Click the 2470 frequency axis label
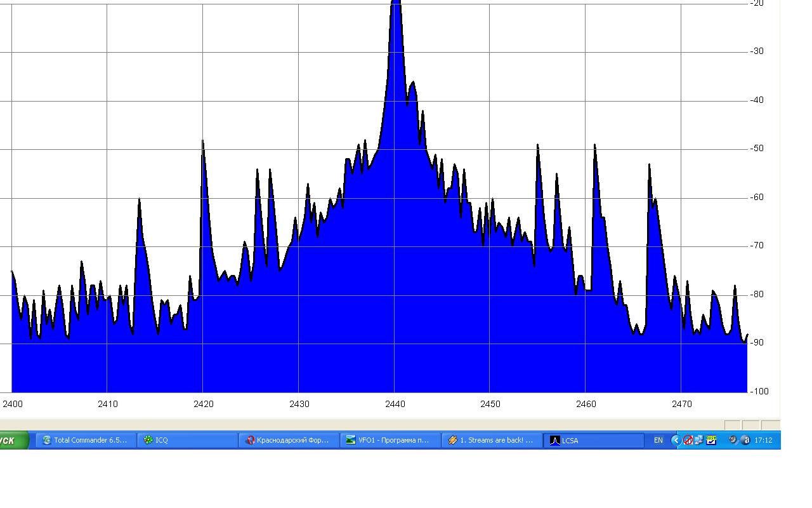The image size is (812, 508). click(682, 404)
